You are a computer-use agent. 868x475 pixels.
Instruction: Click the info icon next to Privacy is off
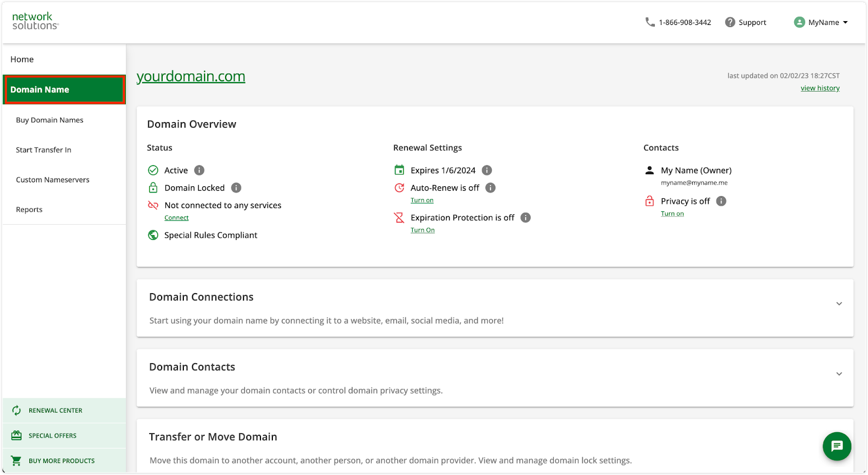tap(721, 201)
